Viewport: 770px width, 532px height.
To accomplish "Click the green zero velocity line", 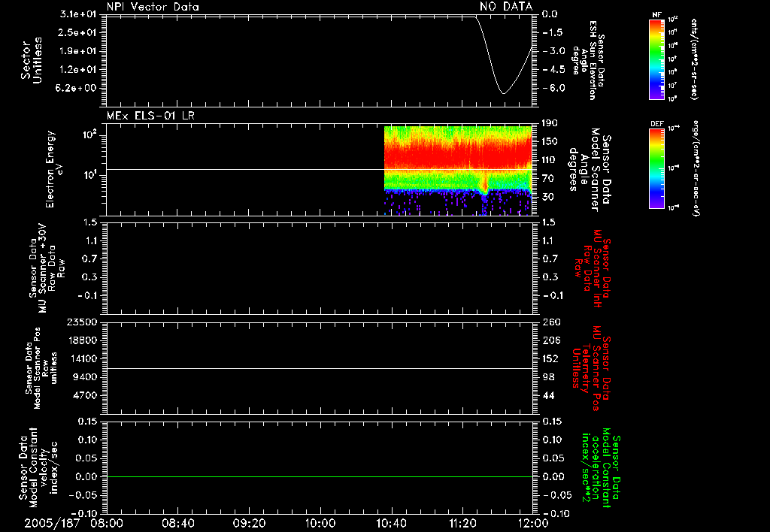I will tap(320, 476).
